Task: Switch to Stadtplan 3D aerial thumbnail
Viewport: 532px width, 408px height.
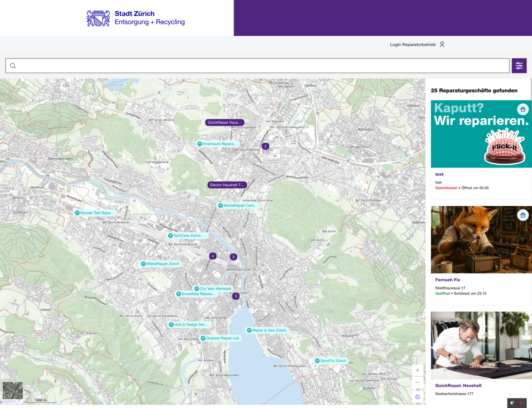Action: click(13, 392)
